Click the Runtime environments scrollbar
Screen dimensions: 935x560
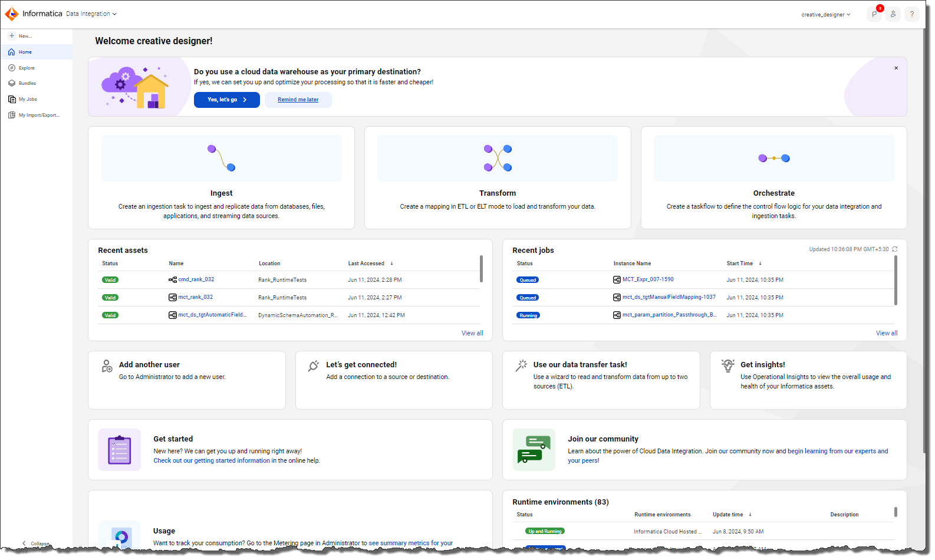point(896,512)
